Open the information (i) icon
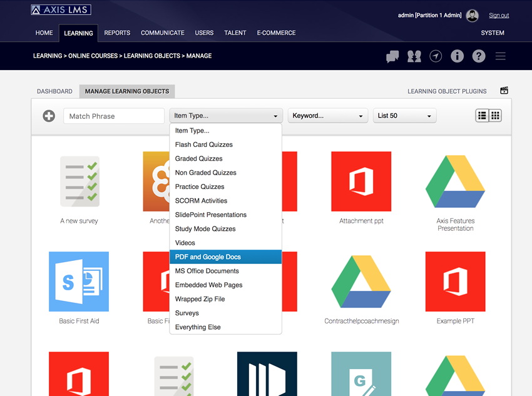532x396 pixels. (x=457, y=56)
